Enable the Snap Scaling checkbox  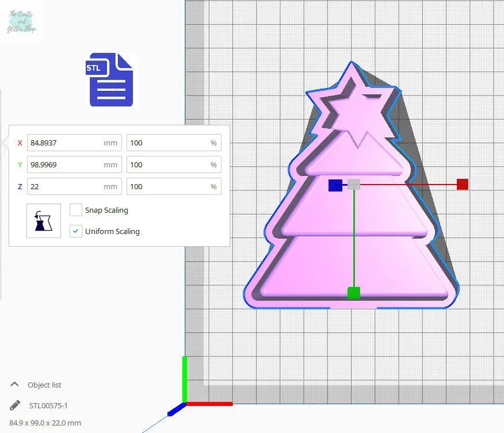(x=75, y=210)
